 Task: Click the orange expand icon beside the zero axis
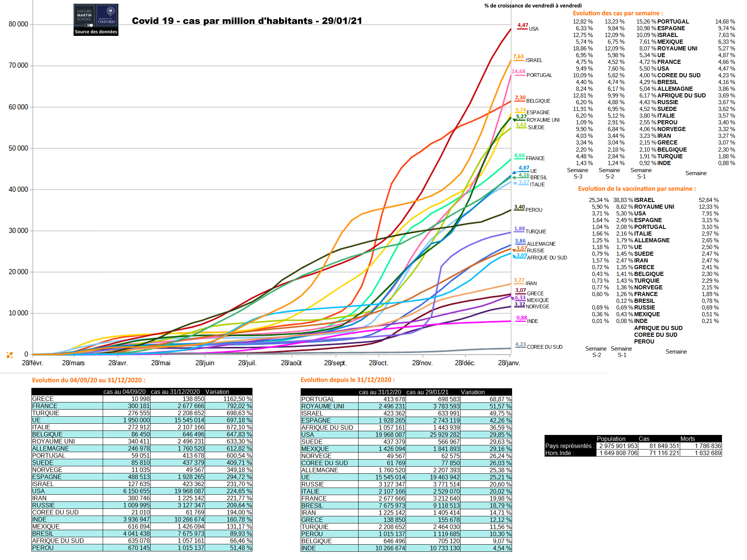(x=10, y=355)
